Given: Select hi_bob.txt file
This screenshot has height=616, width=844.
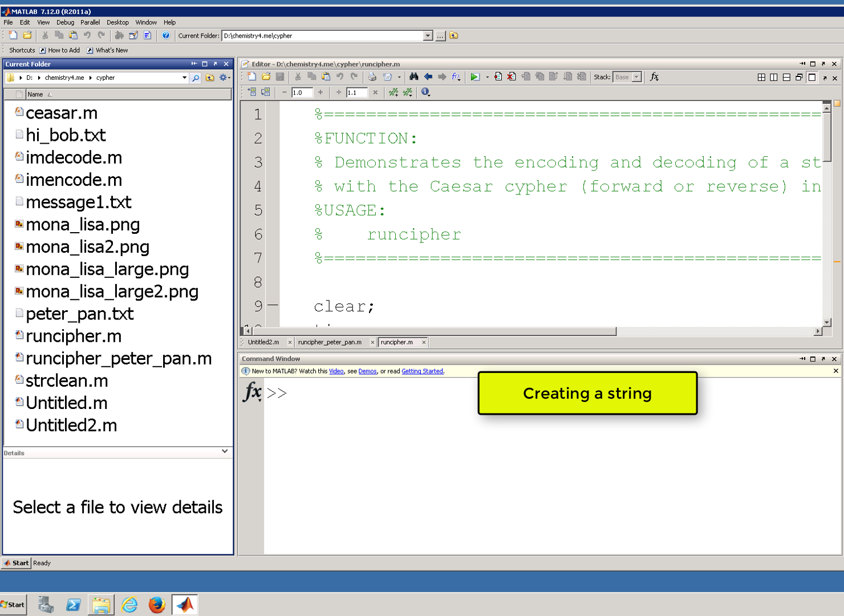Looking at the screenshot, I should pyautogui.click(x=66, y=135).
